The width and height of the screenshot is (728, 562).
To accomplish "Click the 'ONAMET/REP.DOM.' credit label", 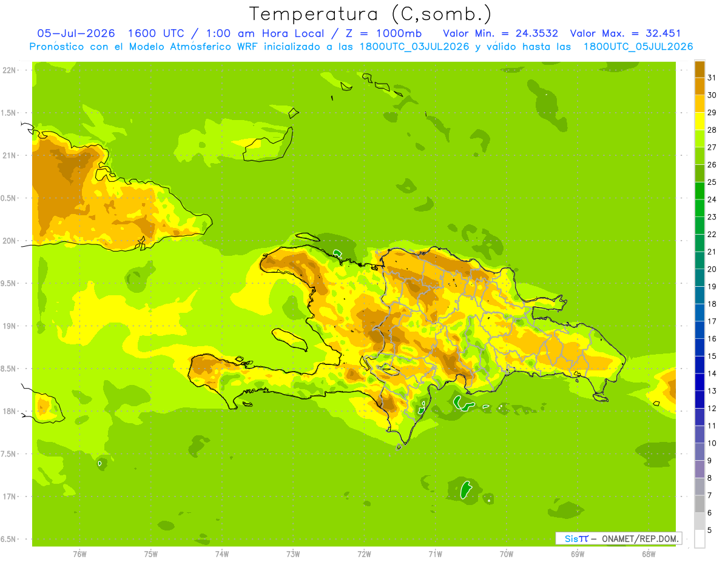I will (641, 538).
